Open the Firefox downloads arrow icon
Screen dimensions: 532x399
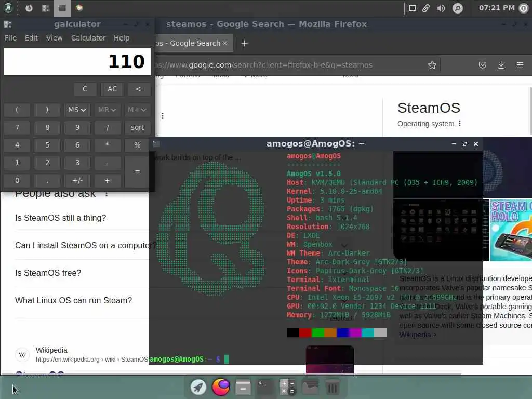pos(501,65)
